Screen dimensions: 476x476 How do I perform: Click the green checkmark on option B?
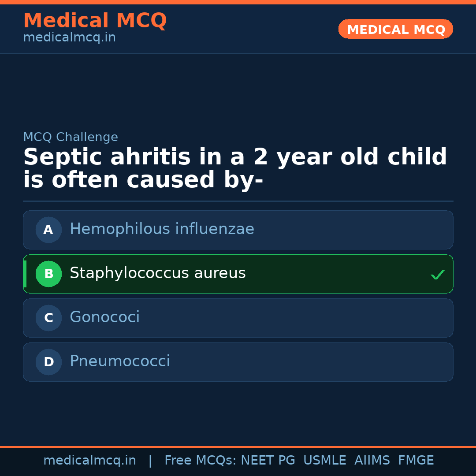pos(437,275)
